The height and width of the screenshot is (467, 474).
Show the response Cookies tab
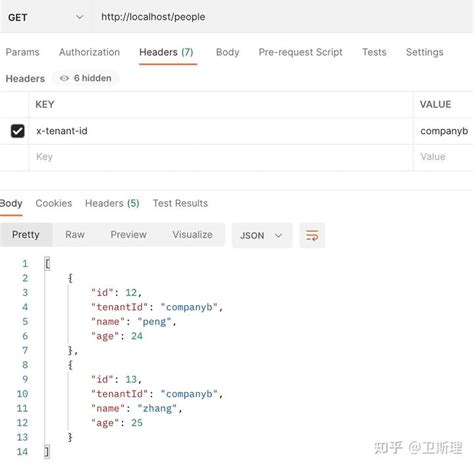pyautogui.click(x=54, y=203)
